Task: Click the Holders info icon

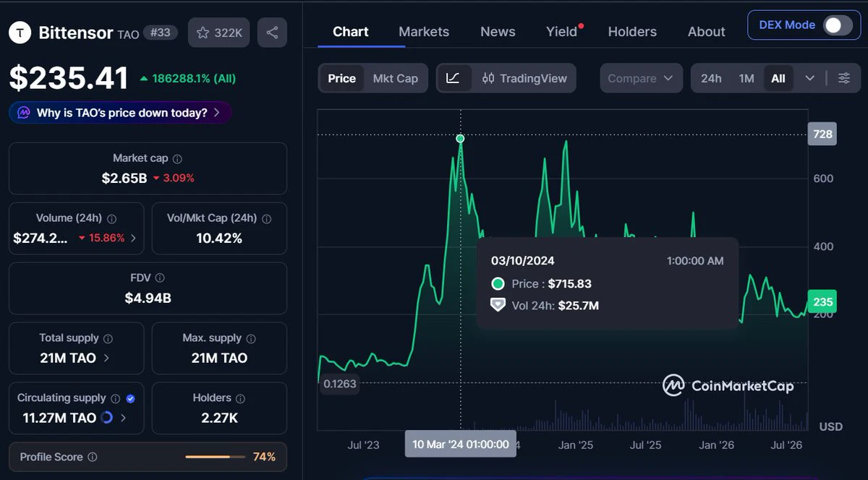Action: point(240,398)
